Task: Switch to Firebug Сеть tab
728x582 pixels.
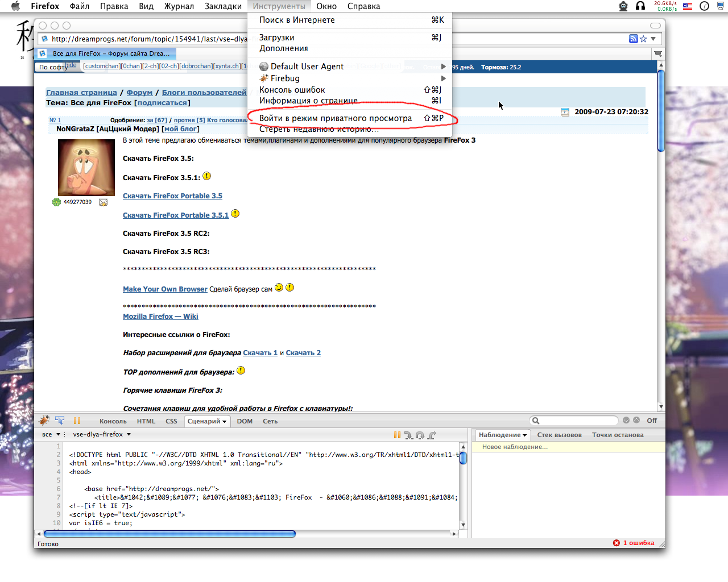Action: pos(270,421)
